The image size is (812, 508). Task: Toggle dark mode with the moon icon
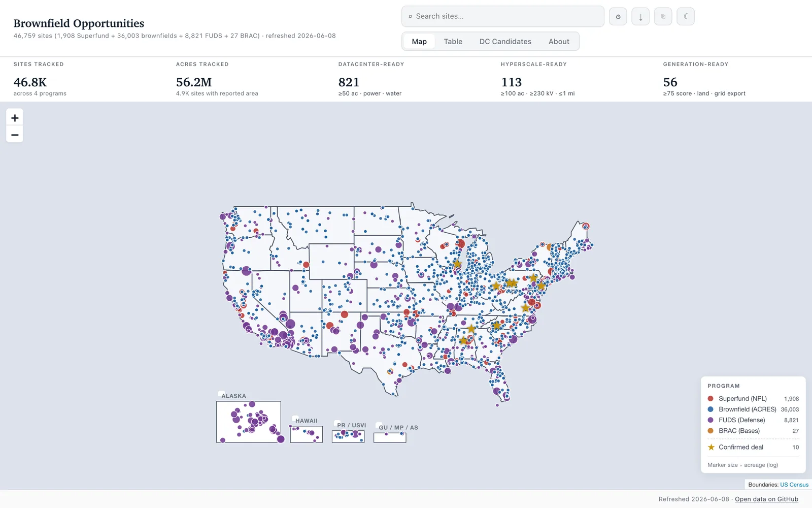tap(686, 16)
